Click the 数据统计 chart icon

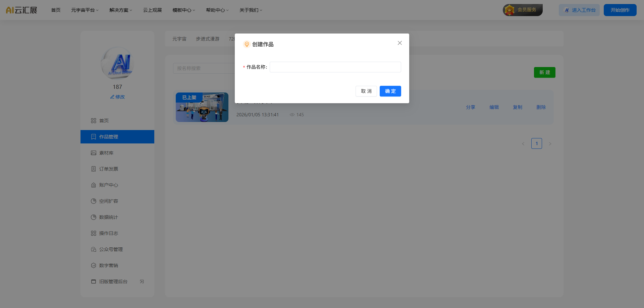[94, 217]
